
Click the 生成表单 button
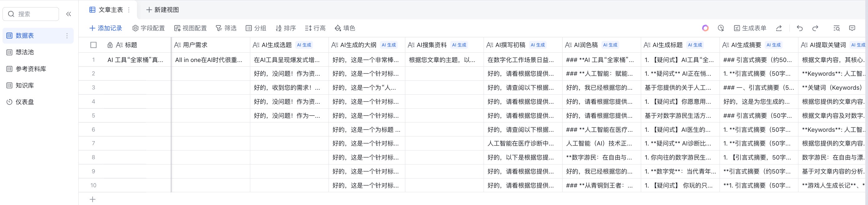(750, 28)
